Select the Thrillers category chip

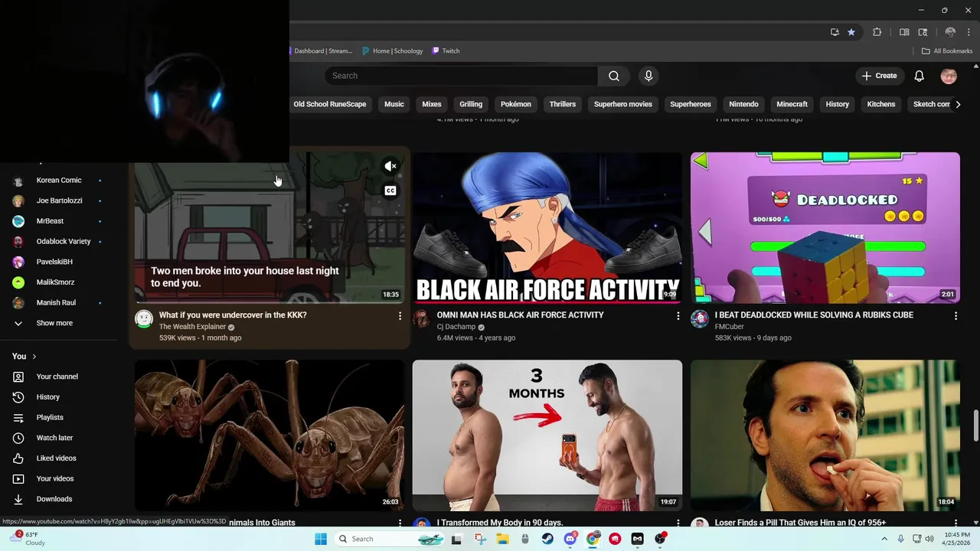563,104
